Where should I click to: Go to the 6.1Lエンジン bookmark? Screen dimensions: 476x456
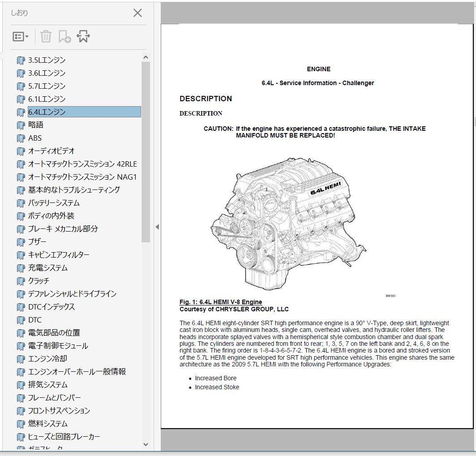pos(47,99)
